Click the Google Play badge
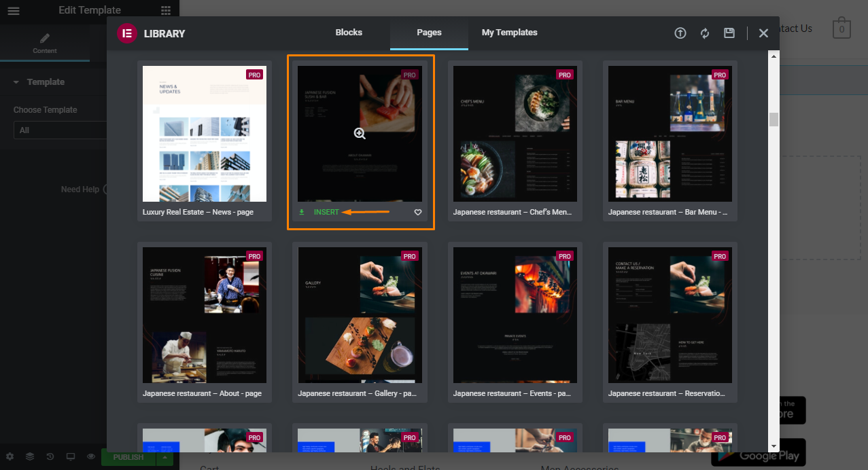 point(759,451)
